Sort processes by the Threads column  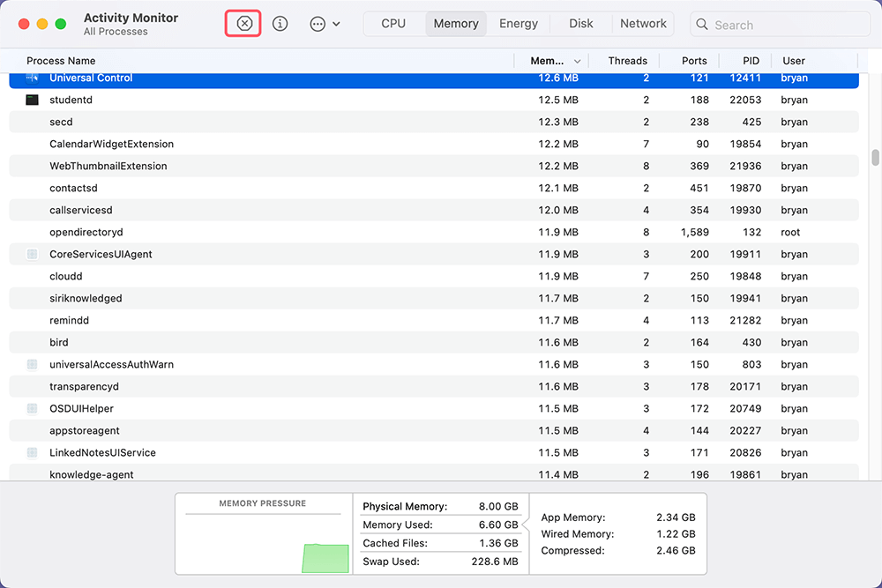(626, 60)
